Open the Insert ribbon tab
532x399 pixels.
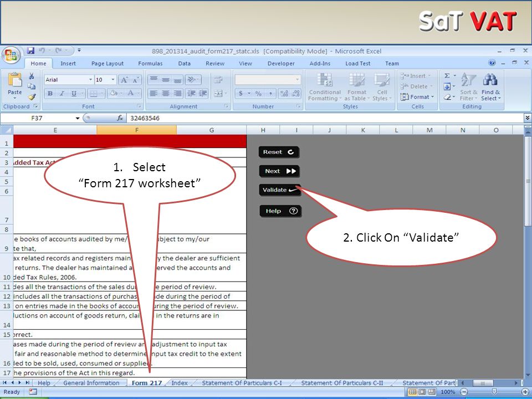pyautogui.click(x=68, y=63)
